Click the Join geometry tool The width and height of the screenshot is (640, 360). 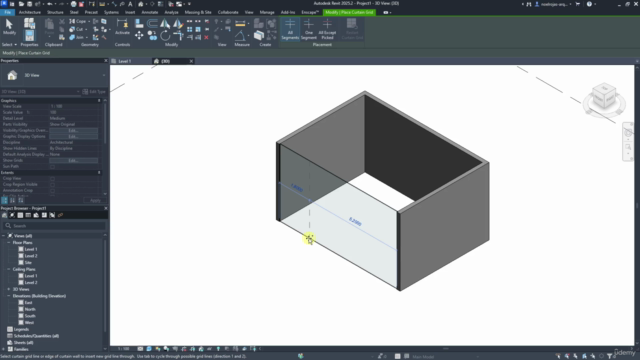pyautogui.click(x=77, y=37)
